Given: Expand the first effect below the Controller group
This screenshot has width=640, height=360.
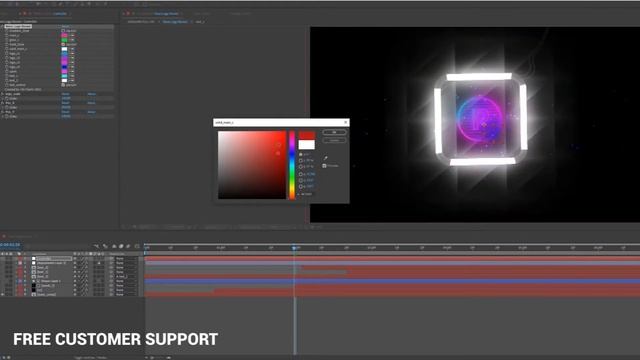Looking at the screenshot, I should point(2,94).
